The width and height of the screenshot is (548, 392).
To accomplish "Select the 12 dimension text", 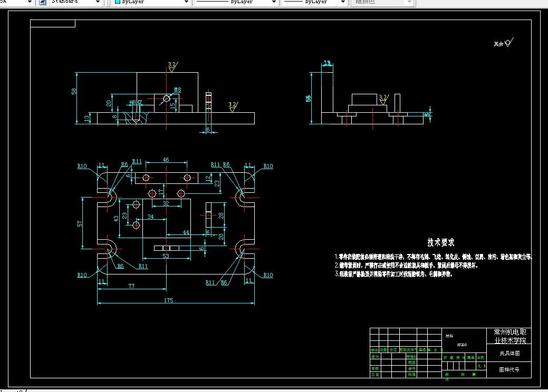I will point(208,179).
